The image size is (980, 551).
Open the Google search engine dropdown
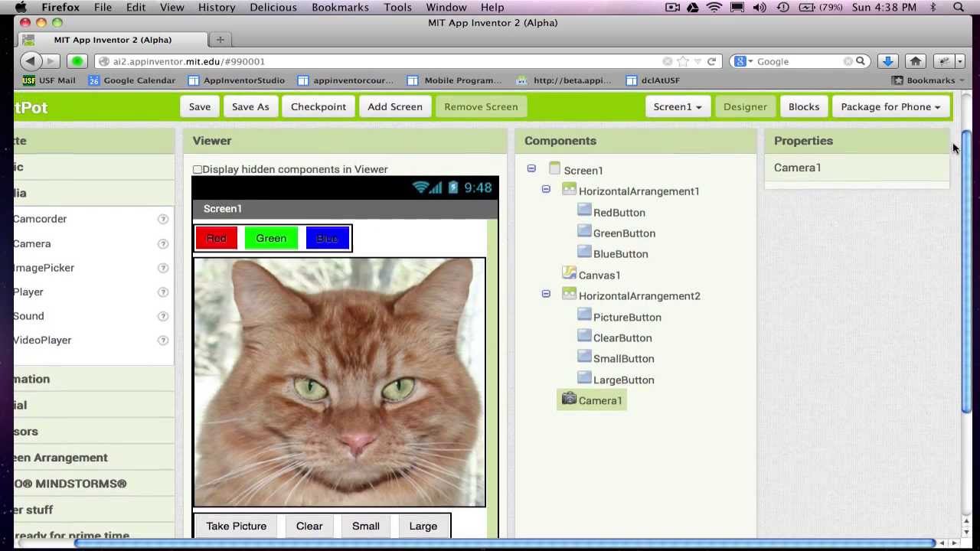pyautogui.click(x=743, y=61)
